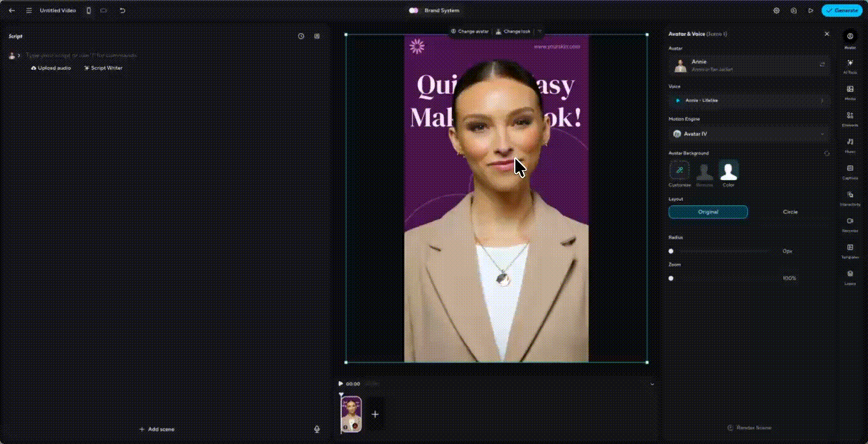Select the Circle layout option
Viewport: 868px width, 444px height.
[x=790, y=212]
